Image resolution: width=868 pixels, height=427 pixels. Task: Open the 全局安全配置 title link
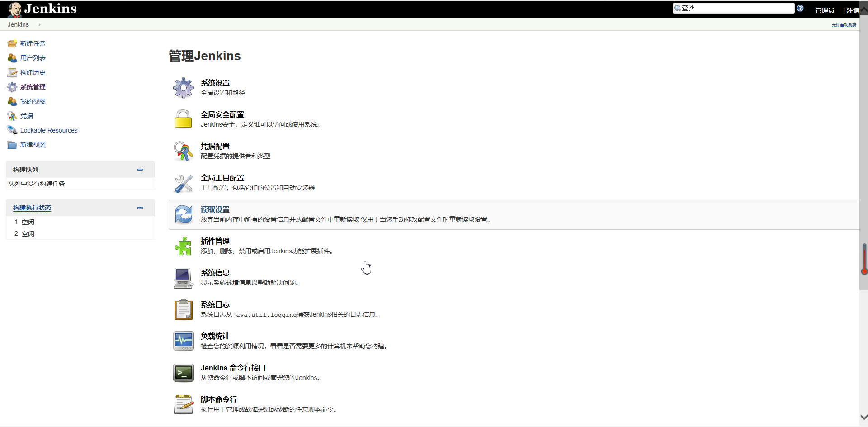pos(222,114)
